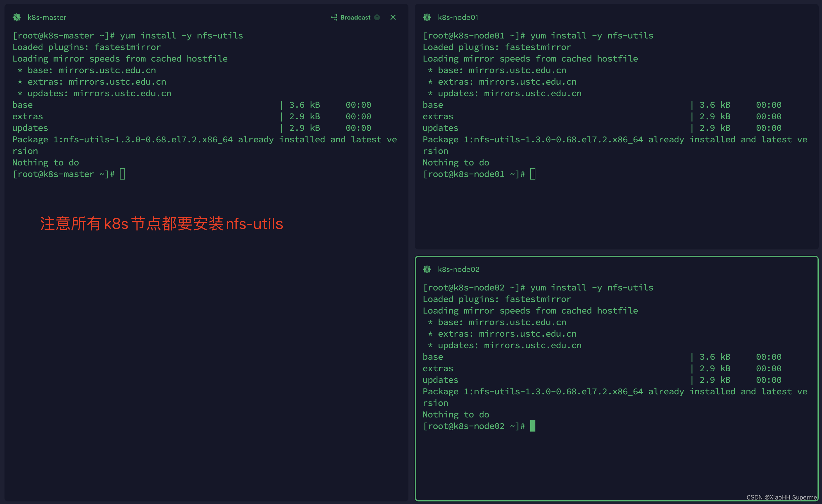Click the Broadcast input icon in k8s-master pane
822x504 pixels.
pyautogui.click(x=334, y=17)
